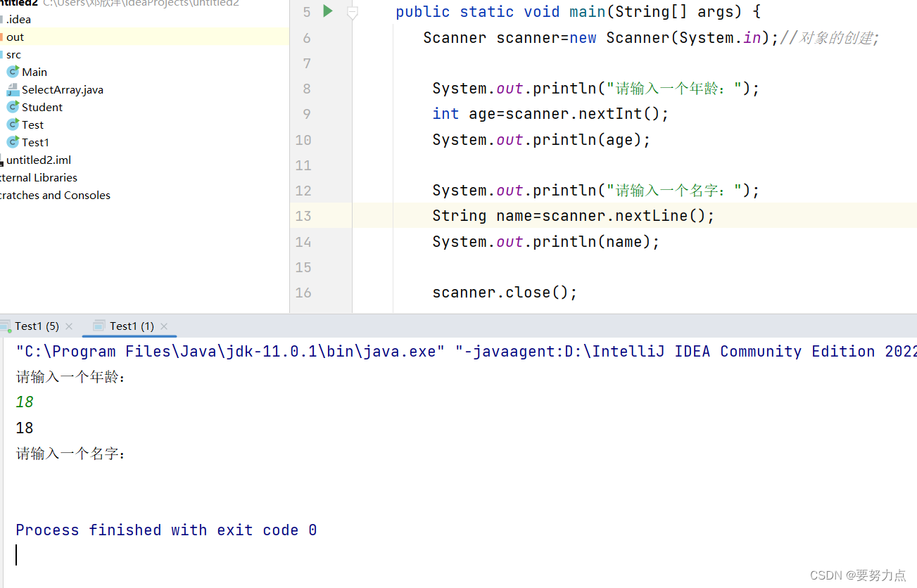Click the Test1 (1) tab icon
The height and width of the screenshot is (588, 917).
(99, 326)
